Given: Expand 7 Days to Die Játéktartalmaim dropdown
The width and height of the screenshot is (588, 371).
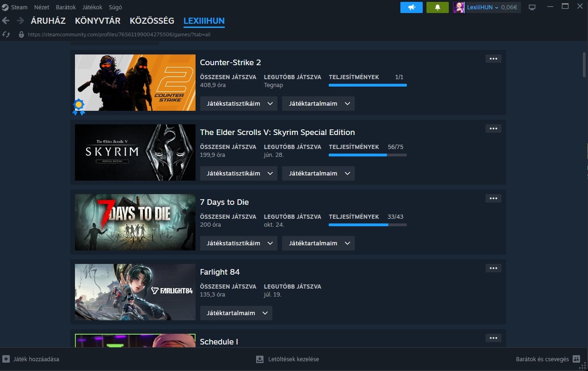Looking at the screenshot, I should coord(318,243).
